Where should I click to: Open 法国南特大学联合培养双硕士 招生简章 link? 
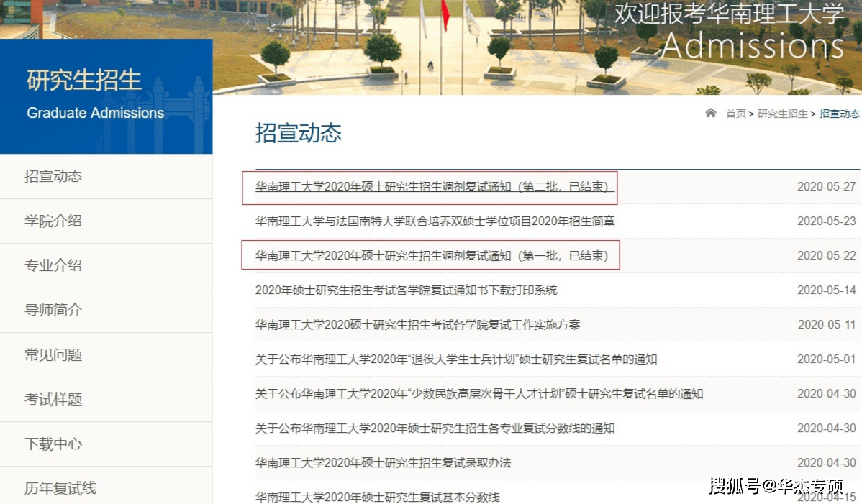(x=435, y=221)
